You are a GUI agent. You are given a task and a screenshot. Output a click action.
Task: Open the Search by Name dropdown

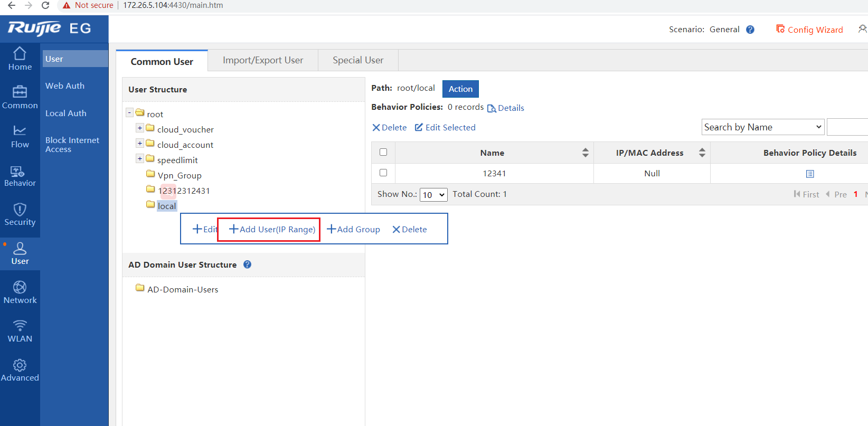[762, 127]
